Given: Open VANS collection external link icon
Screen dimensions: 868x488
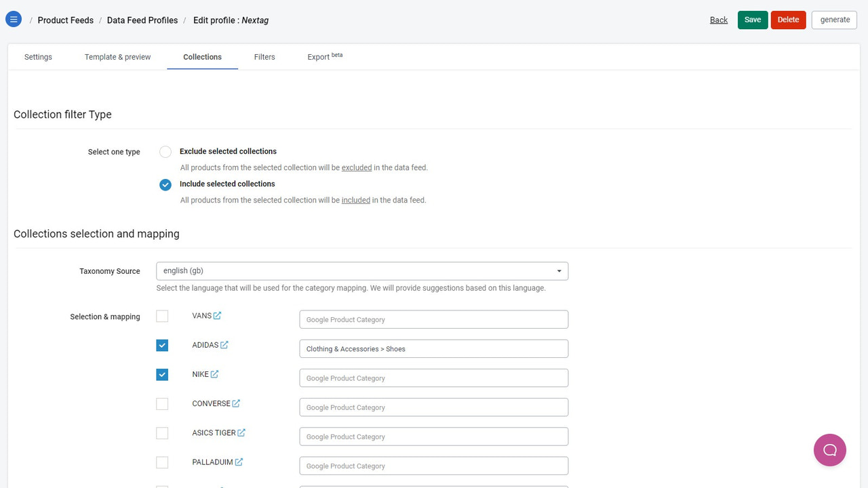Looking at the screenshot, I should [x=217, y=316].
